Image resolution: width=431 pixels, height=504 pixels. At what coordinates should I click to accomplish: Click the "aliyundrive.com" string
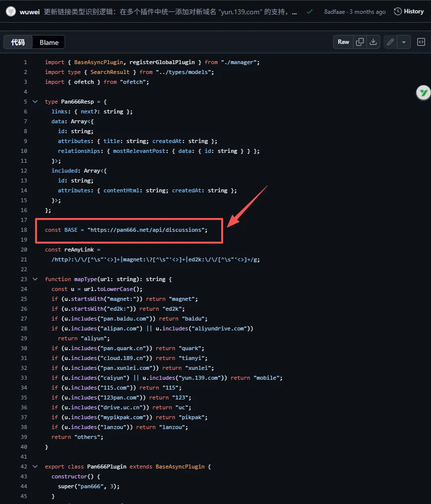pyautogui.click(x=219, y=328)
